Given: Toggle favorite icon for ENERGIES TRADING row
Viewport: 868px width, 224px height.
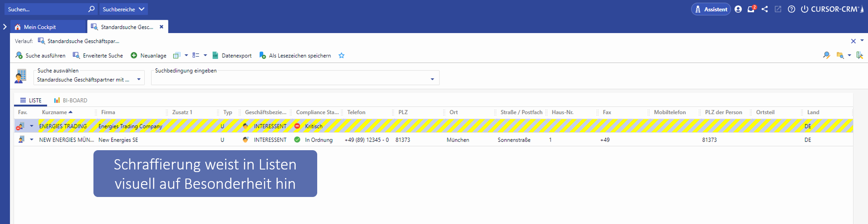Looking at the screenshot, I should point(20,126).
